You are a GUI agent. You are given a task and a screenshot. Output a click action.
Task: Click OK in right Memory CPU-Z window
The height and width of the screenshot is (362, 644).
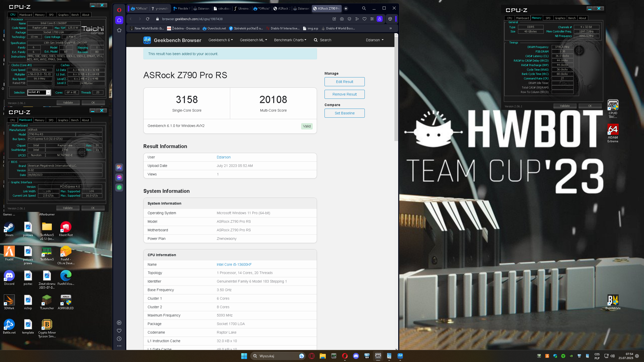tap(590, 106)
